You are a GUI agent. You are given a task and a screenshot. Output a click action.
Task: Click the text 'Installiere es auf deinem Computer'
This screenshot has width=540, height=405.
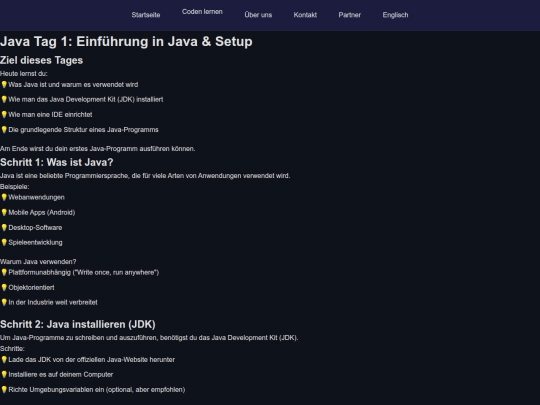(x=61, y=374)
